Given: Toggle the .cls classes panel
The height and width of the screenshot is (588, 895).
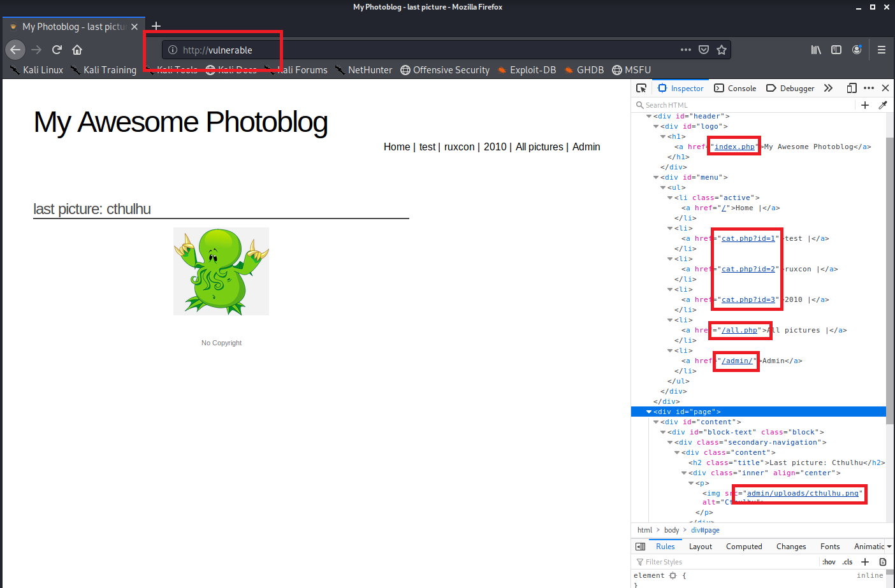Looking at the screenshot, I should (x=847, y=562).
